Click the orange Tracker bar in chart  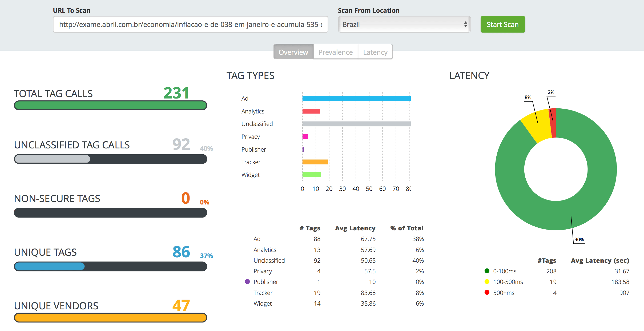pos(315,162)
